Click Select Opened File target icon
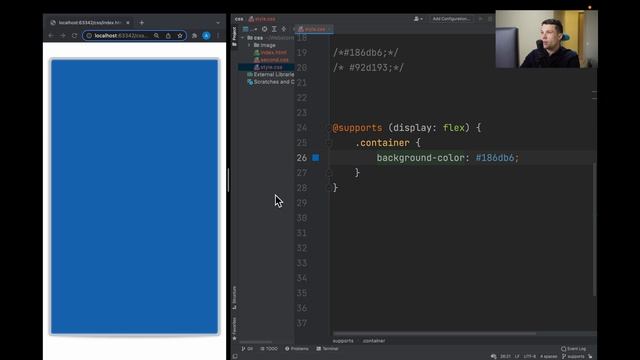640x360 pixels. click(264, 29)
